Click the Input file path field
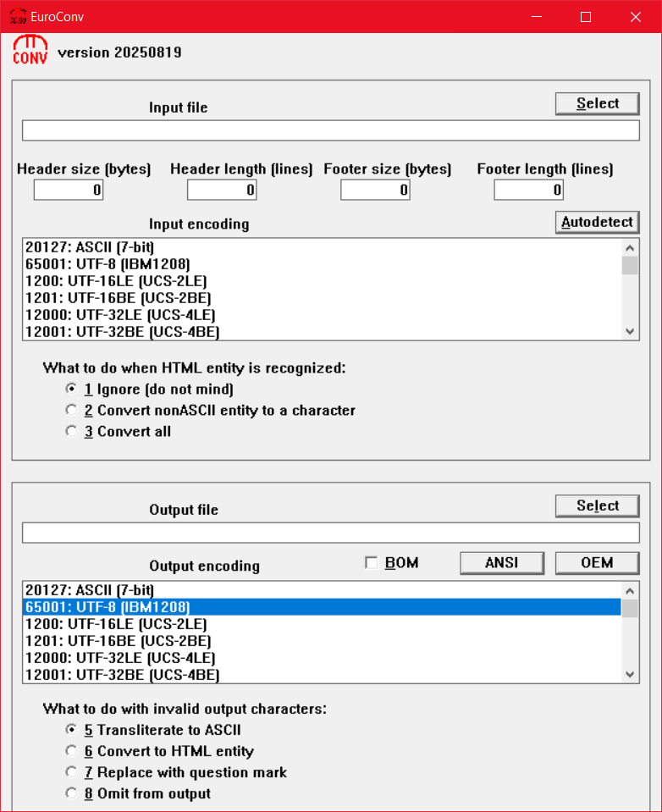This screenshot has width=662, height=812. tap(330, 130)
